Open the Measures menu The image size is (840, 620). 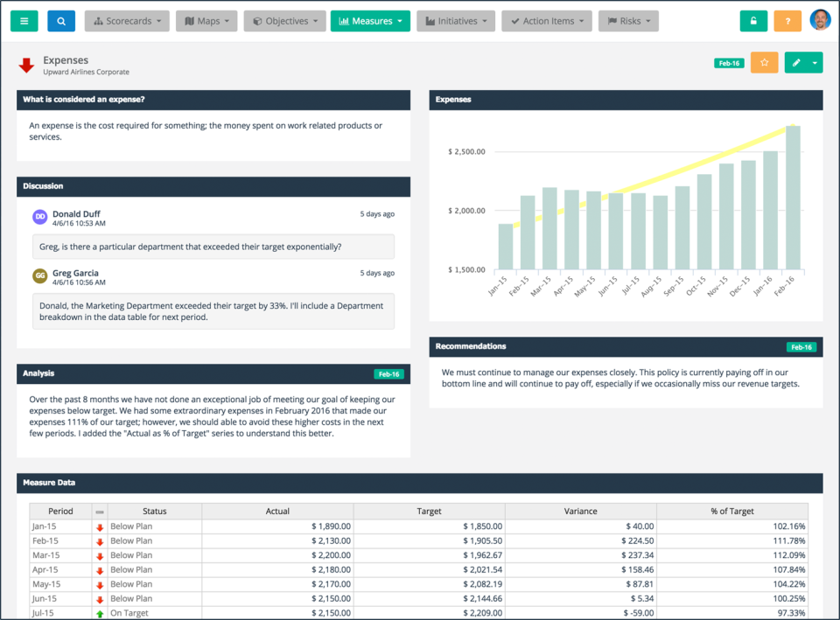[x=370, y=21]
